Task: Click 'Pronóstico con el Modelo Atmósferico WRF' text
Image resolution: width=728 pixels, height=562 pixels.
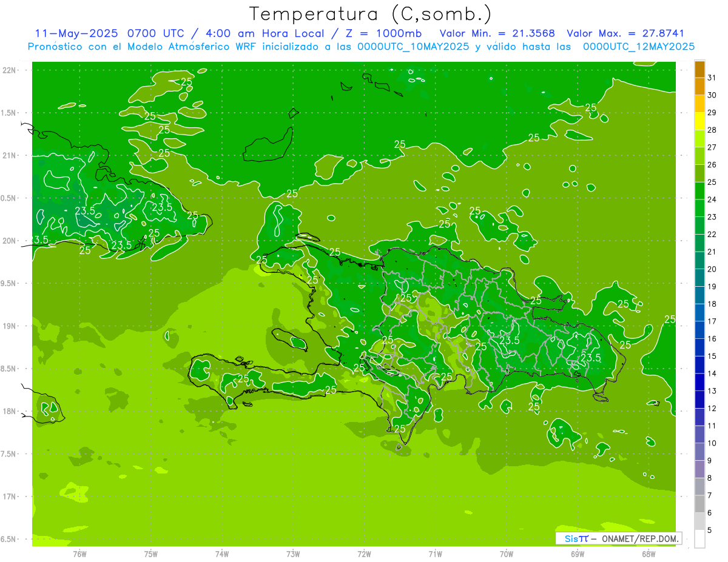Action: pos(143,47)
